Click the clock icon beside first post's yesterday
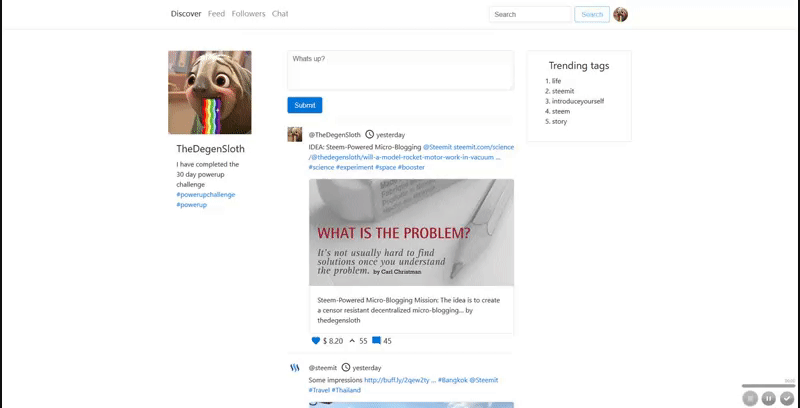Image resolution: width=800 pixels, height=408 pixels. pyautogui.click(x=369, y=135)
